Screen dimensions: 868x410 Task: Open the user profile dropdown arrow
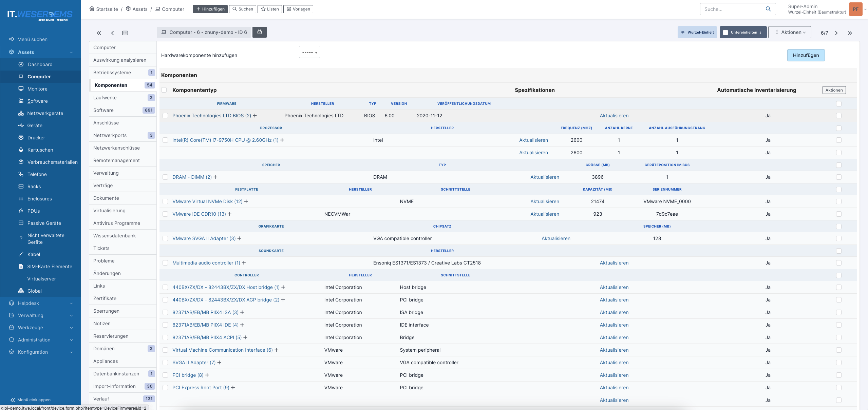[x=865, y=9]
